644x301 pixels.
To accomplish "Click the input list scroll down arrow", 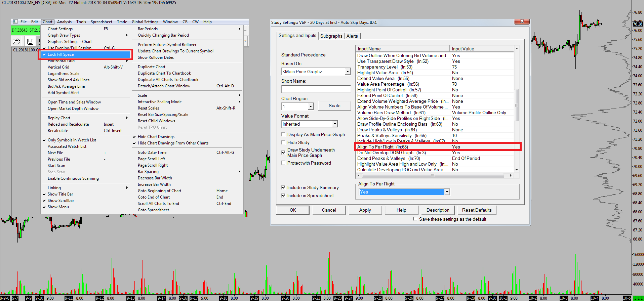I will tap(517, 170).
